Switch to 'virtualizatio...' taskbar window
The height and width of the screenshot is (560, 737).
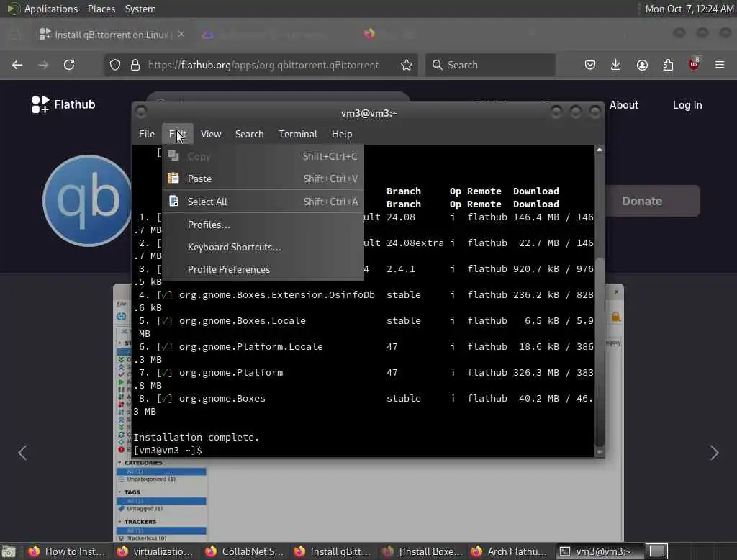tap(155, 551)
